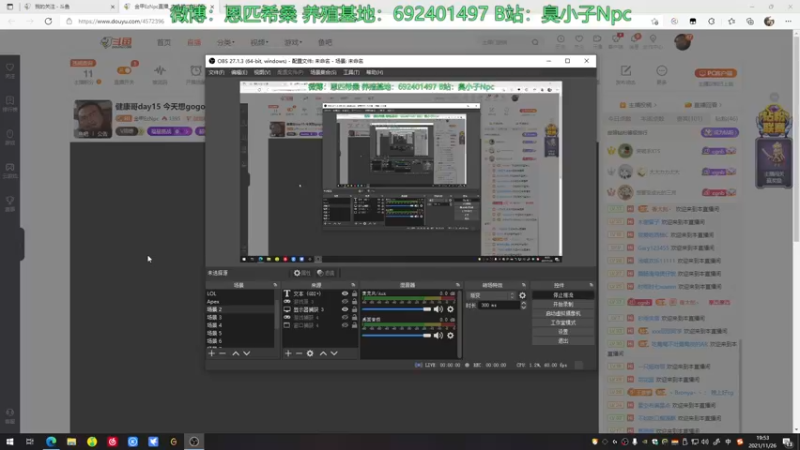Toggle visibility of the window capture source
The width and height of the screenshot is (800, 450).
point(345,326)
